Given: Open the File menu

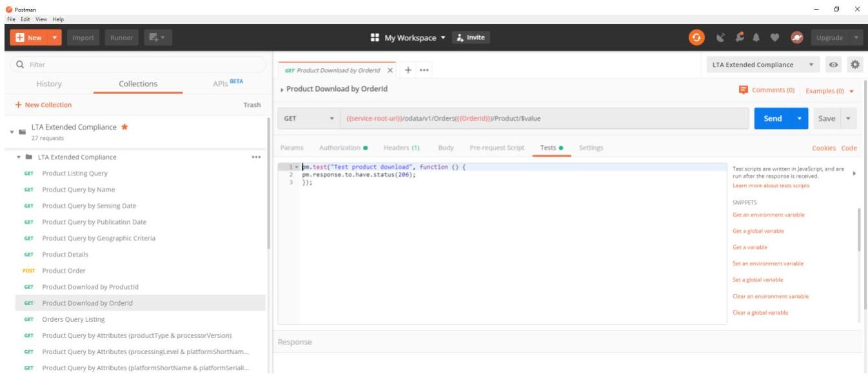Looking at the screenshot, I should click(x=12, y=19).
